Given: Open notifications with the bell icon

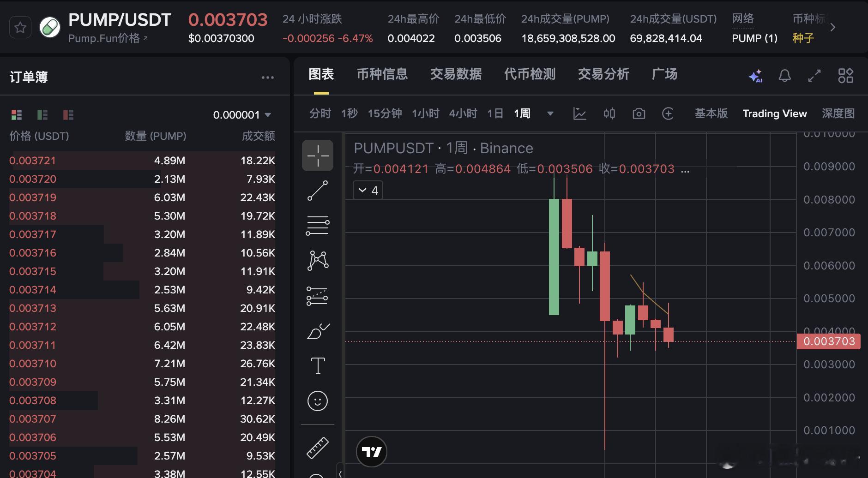Looking at the screenshot, I should tap(785, 75).
